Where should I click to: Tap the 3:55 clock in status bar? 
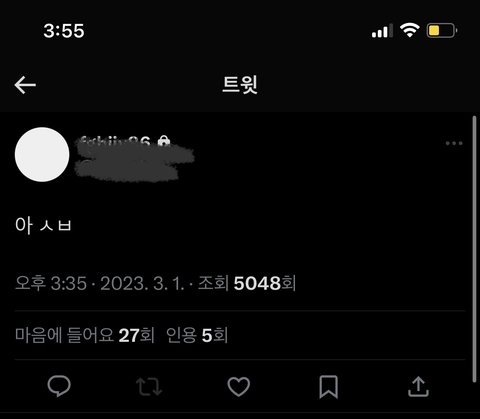click(64, 31)
